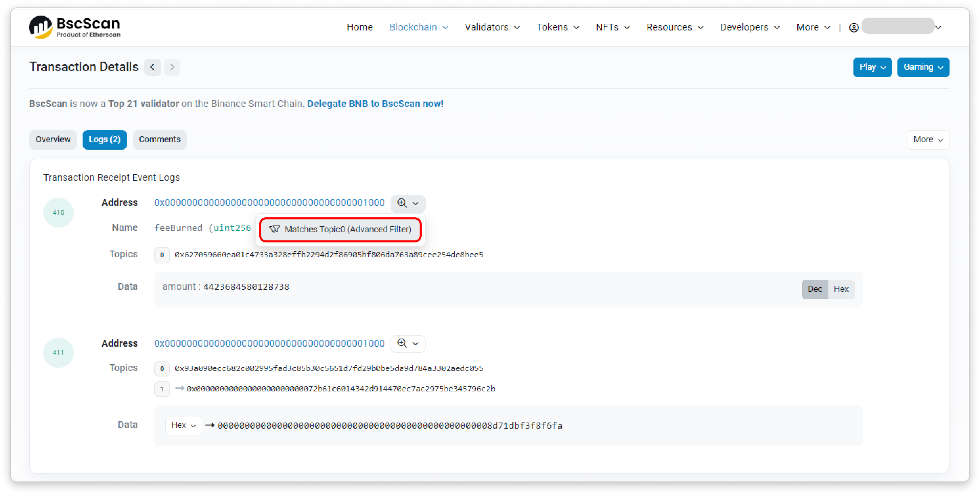The height and width of the screenshot is (495, 980).
Task: Click topic hash 0x93a090ecc682... in log 411
Action: 329,369
